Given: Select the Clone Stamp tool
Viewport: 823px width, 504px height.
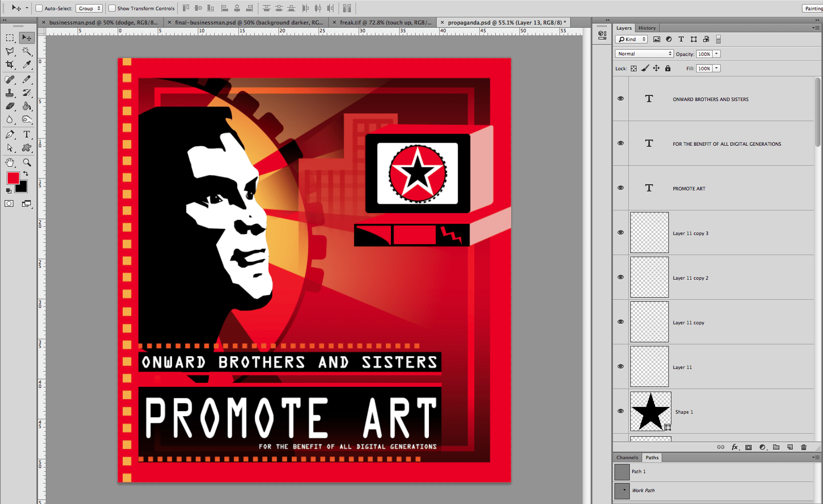Looking at the screenshot, I should click(x=10, y=93).
